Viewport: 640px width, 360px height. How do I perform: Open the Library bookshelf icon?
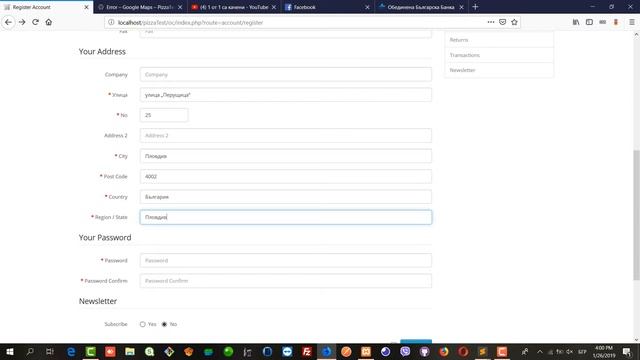[x=576, y=22]
